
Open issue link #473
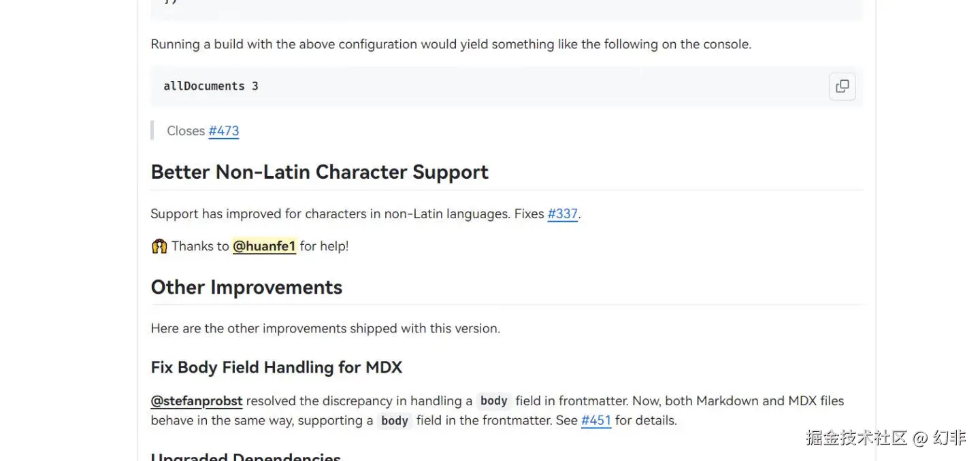tap(223, 131)
